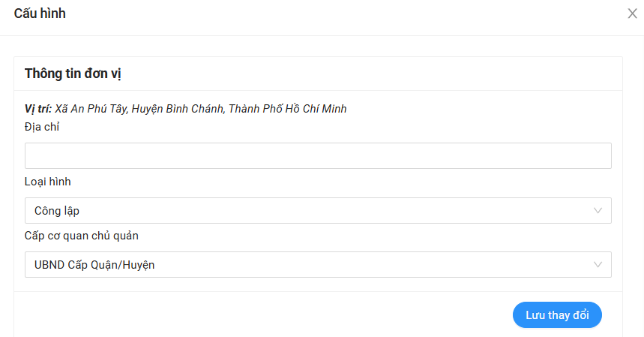Click the Cấp cơ quan chủ quản label
The width and height of the screenshot is (644, 337).
pos(82,236)
